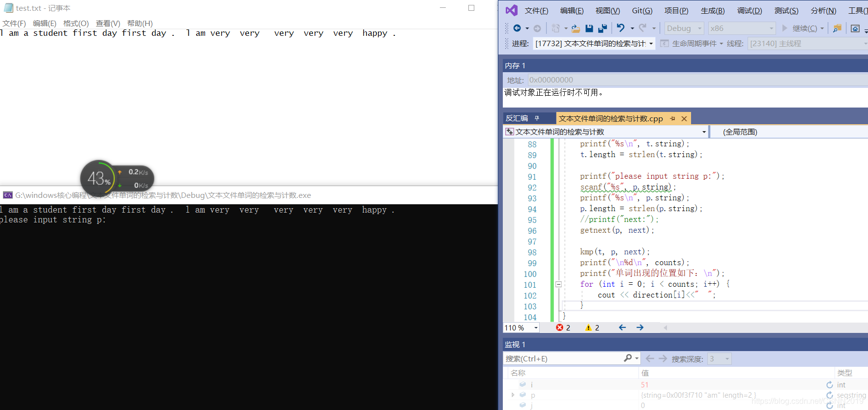Click the magnifier search icon in watch panel
The height and width of the screenshot is (410, 868).
[x=628, y=358]
